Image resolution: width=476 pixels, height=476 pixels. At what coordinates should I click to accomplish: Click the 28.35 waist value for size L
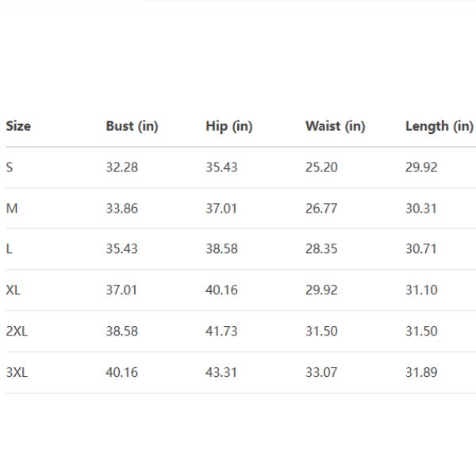[321, 249]
